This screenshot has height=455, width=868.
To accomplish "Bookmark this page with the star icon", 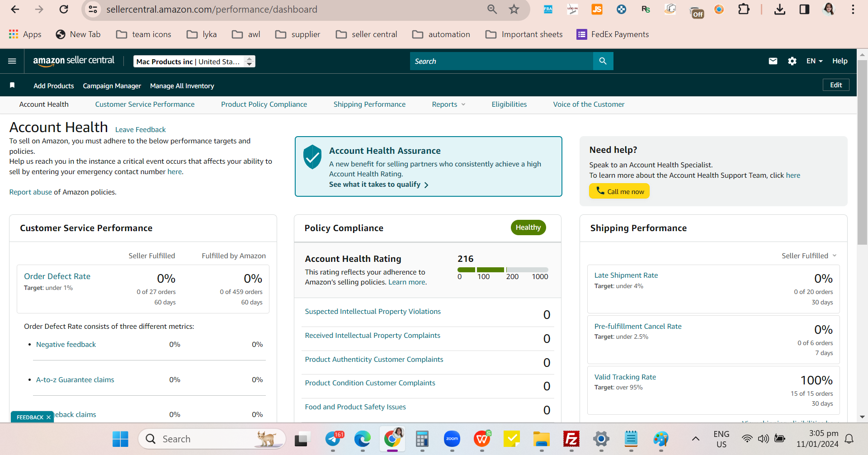I will [514, 9].
